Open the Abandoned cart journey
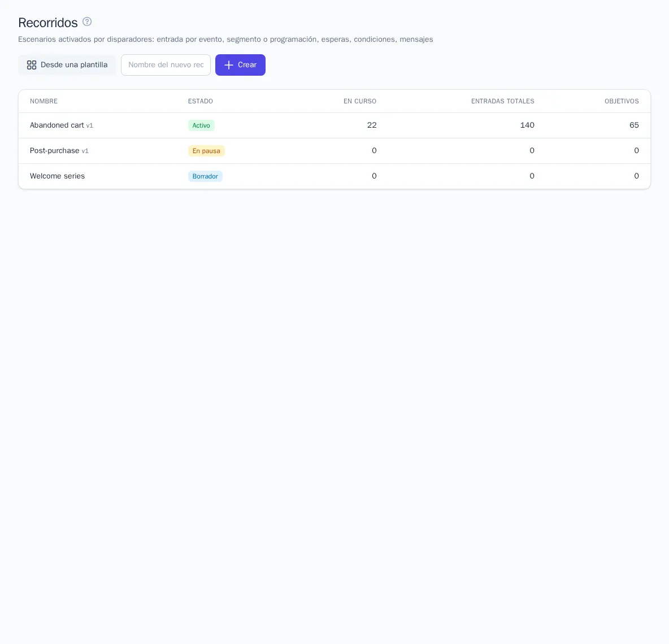Image resolution: width=669 pixels, height=644 pixels. click(57, 125)
